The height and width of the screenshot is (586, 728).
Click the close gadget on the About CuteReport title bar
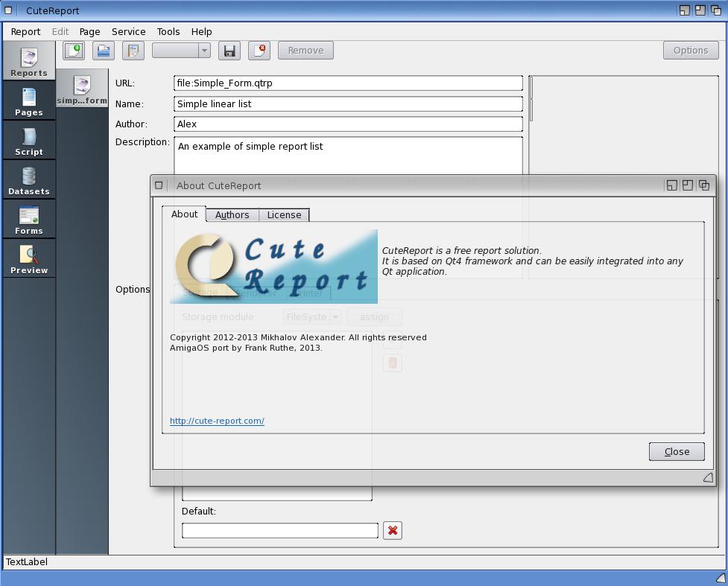(x=159, y=185)
